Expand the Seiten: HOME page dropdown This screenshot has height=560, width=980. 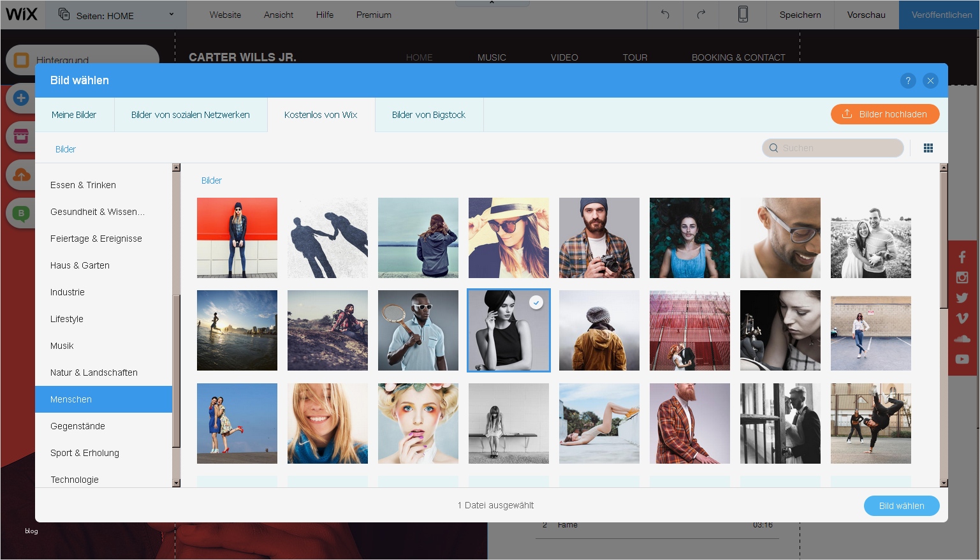[171, 14]
